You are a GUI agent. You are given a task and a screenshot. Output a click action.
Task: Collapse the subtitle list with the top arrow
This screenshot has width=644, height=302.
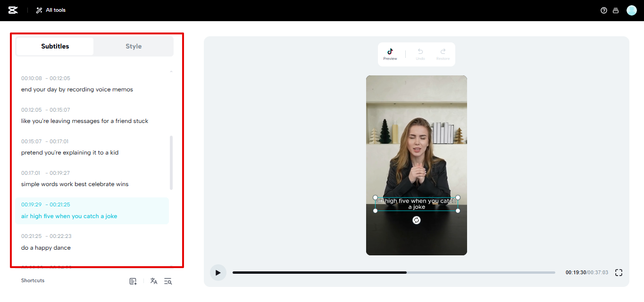tap(171, 70)
